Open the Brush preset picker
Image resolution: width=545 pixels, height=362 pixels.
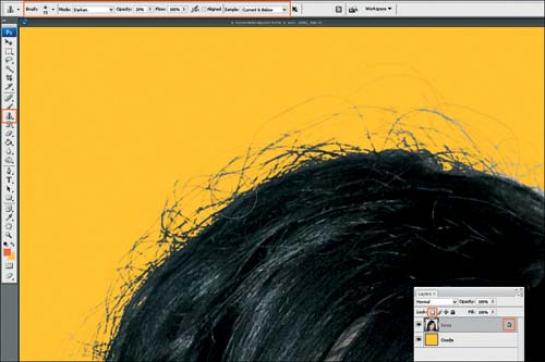coord(48,9)
